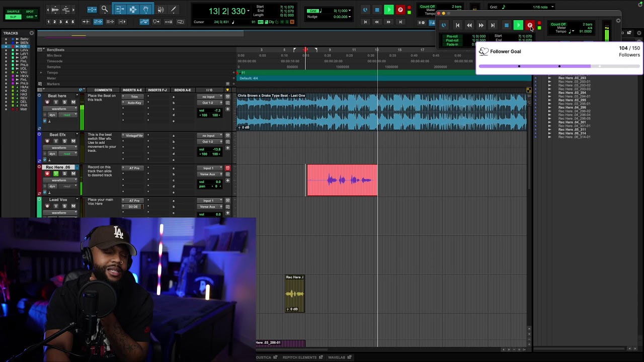644x362 pixels.
Task: Disarm record on Rec Here .06 track
Action: [47, 173]
